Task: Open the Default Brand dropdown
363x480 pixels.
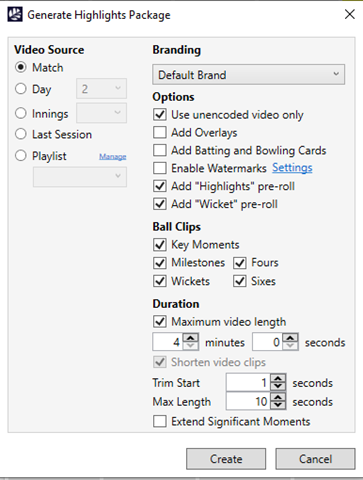Action: point(249,74)
